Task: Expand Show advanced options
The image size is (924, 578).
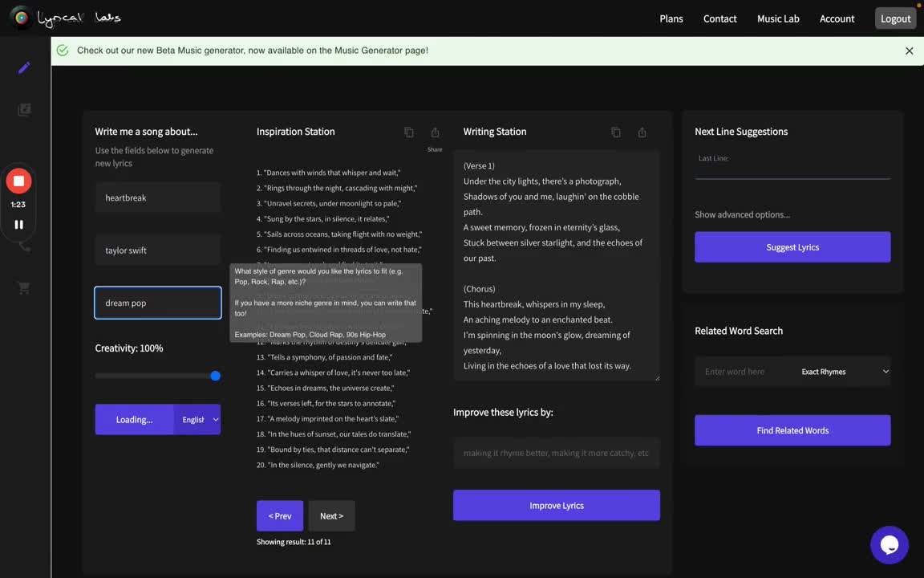Action: [x=742, y=214]
